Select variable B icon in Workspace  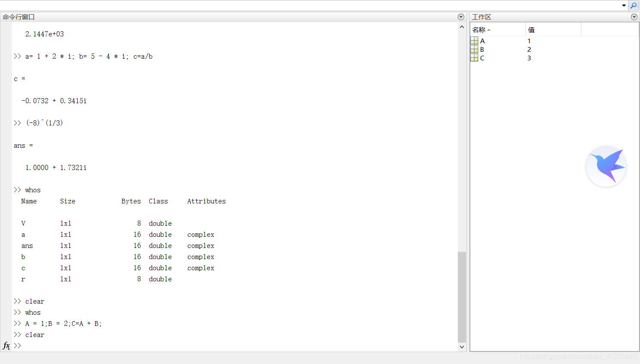coord(474,49)
